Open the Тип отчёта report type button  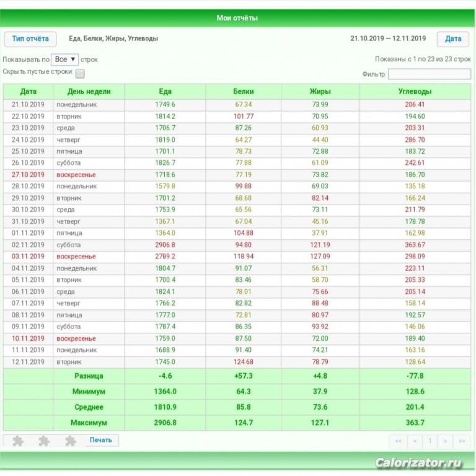[30, 39]
